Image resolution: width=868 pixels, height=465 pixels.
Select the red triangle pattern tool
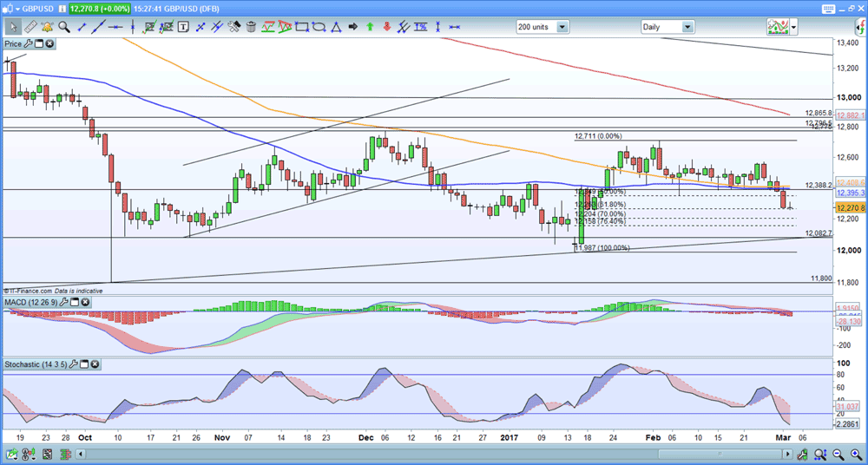click(x=285, y=26)
